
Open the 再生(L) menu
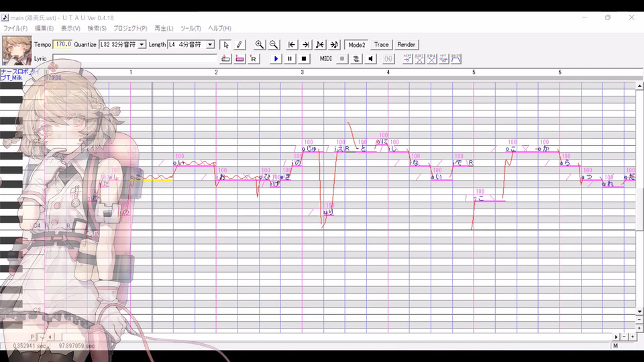(164, 28)
